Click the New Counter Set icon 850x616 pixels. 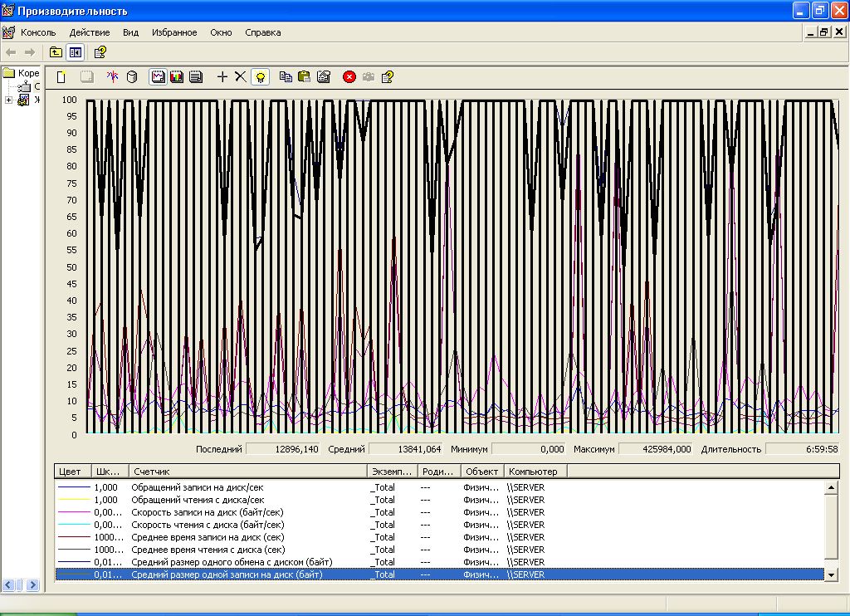61,77
